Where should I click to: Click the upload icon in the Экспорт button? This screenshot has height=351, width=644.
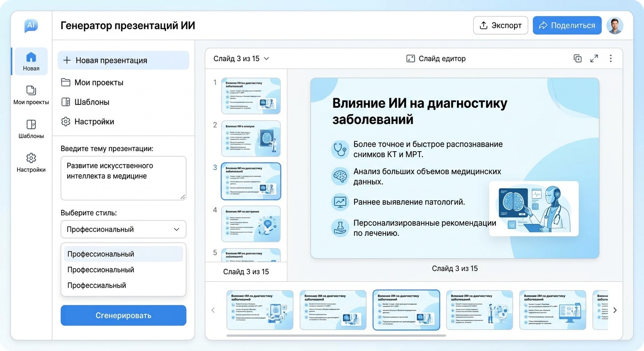tap(483, 26)
